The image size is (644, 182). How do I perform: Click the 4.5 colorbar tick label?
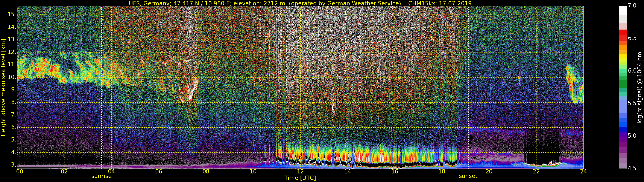click(632, 168)
